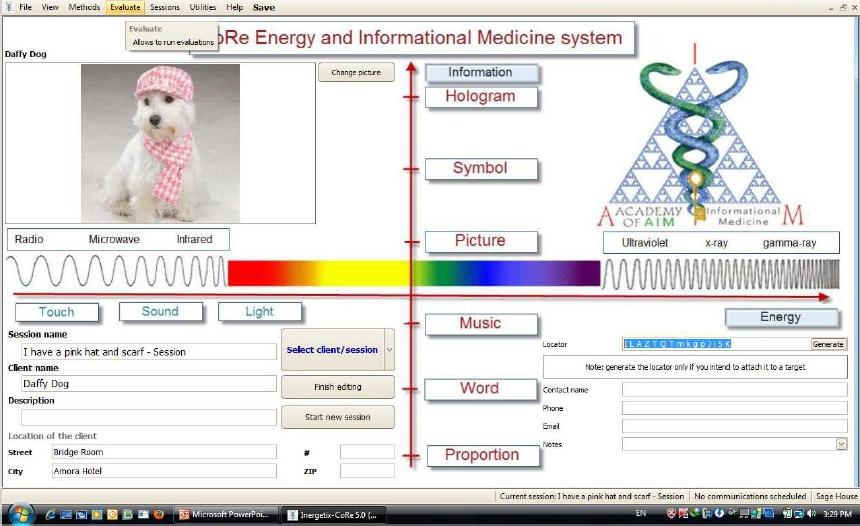The width and height of the screenshot is (860, 526).
Task: Click the Daffy Dog client photo
Action: coord(160,143)
